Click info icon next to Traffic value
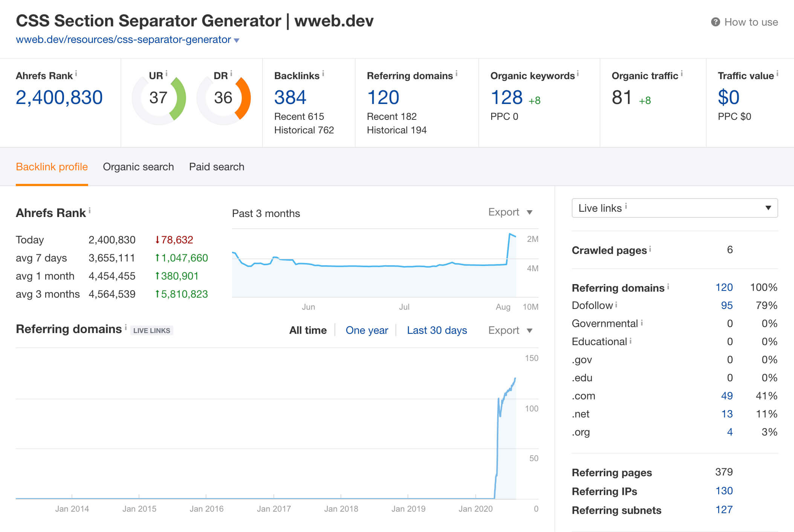This screenshot has height=532, width=794. (777, 73)
